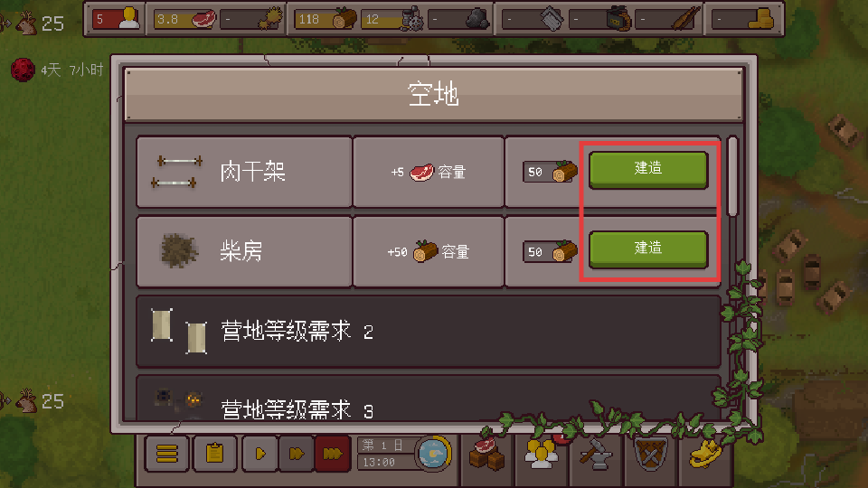Screen dimensions: 868x488
Task: Click the day-night clock dial
Action: [433, 454]
